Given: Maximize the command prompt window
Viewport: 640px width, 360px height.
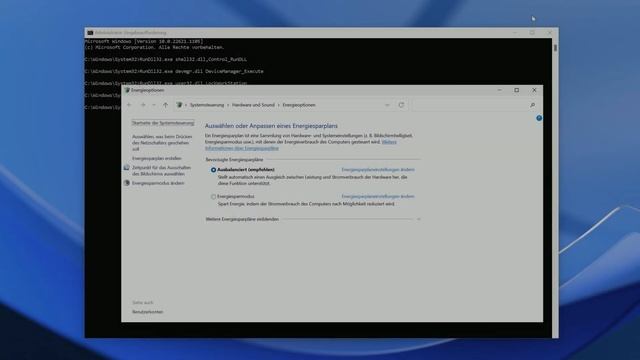Looking at the screenshot, I should 532,33.
